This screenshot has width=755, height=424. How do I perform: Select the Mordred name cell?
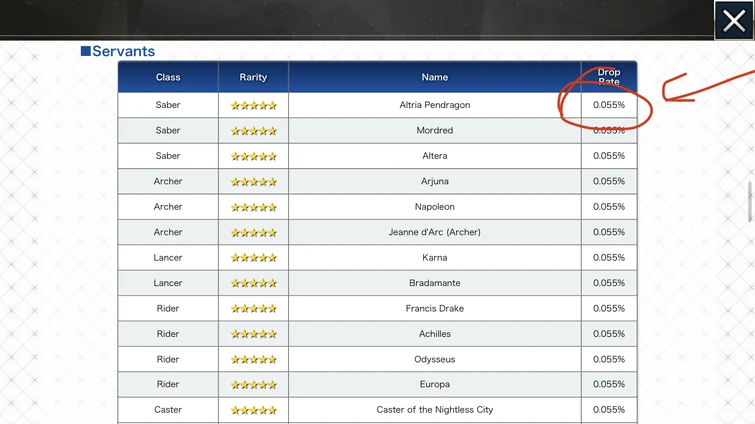(x=435, y=130)
